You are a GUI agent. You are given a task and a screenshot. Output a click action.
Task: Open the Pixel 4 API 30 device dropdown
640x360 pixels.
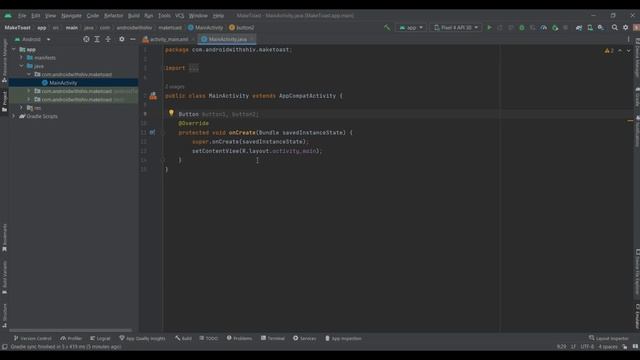tap(456, 28)
